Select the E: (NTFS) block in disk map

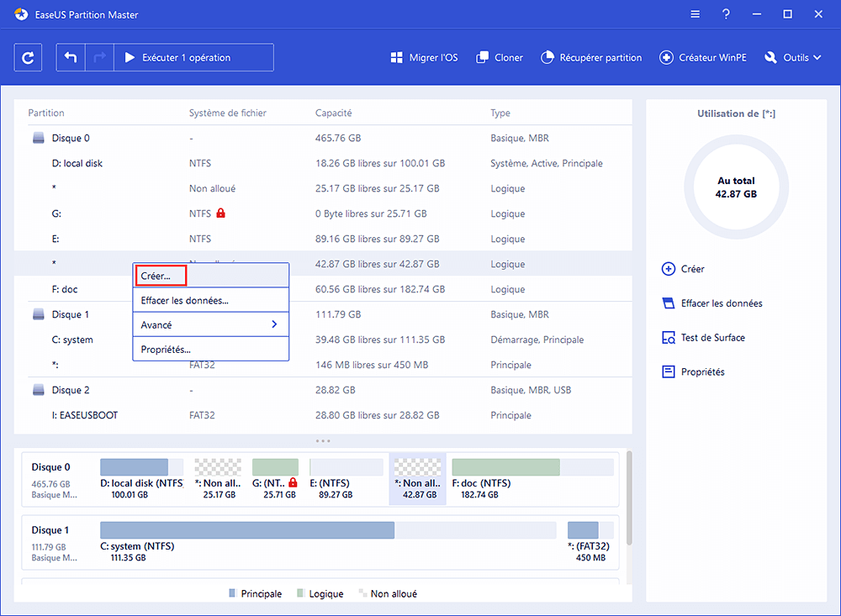[346, 479]
